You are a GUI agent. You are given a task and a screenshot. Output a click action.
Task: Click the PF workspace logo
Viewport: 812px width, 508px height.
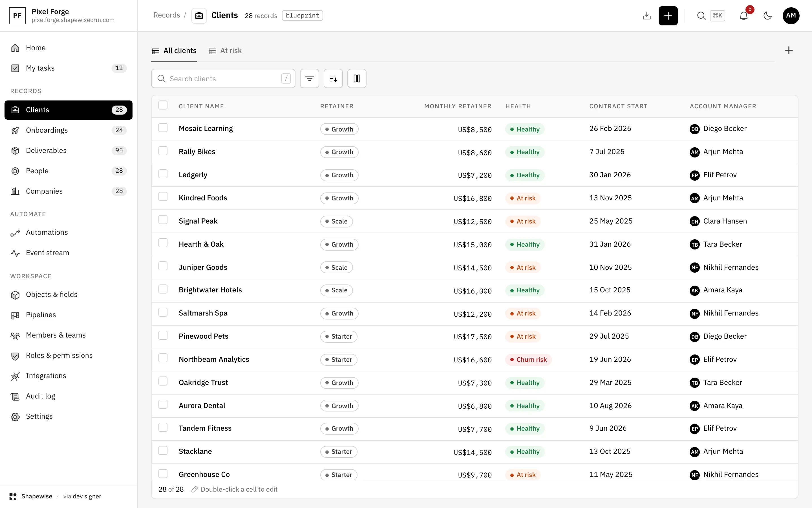[x=17, y=16]
